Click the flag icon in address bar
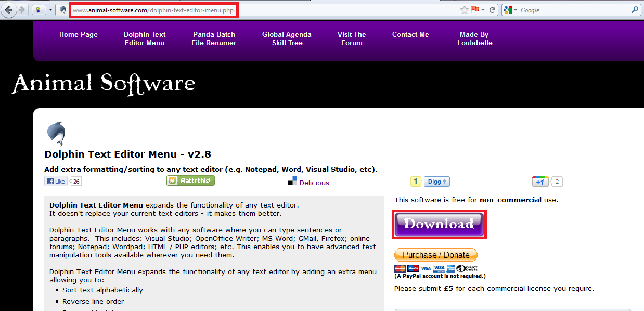The height and width of the screenshot is (311, 644). click(475, 10)
